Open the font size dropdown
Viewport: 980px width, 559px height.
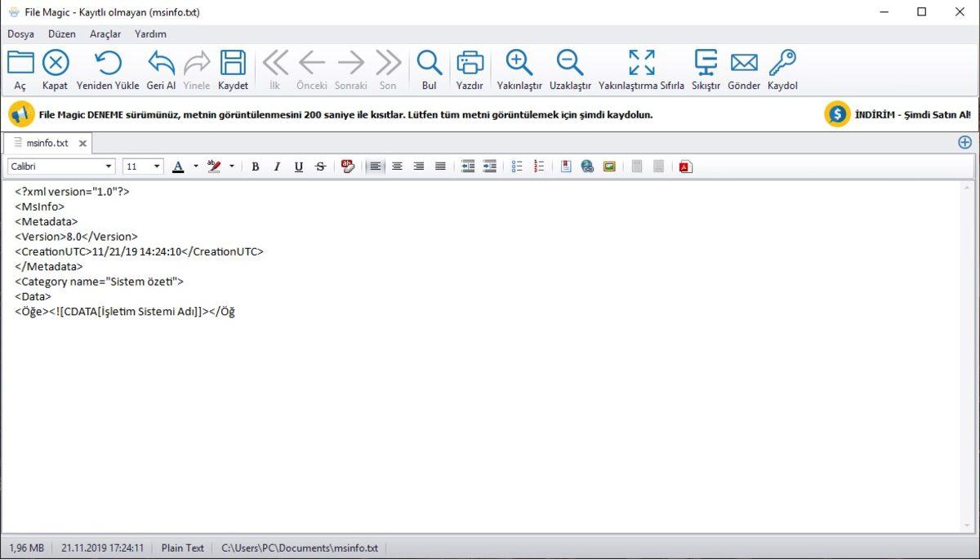pos(155,166)
